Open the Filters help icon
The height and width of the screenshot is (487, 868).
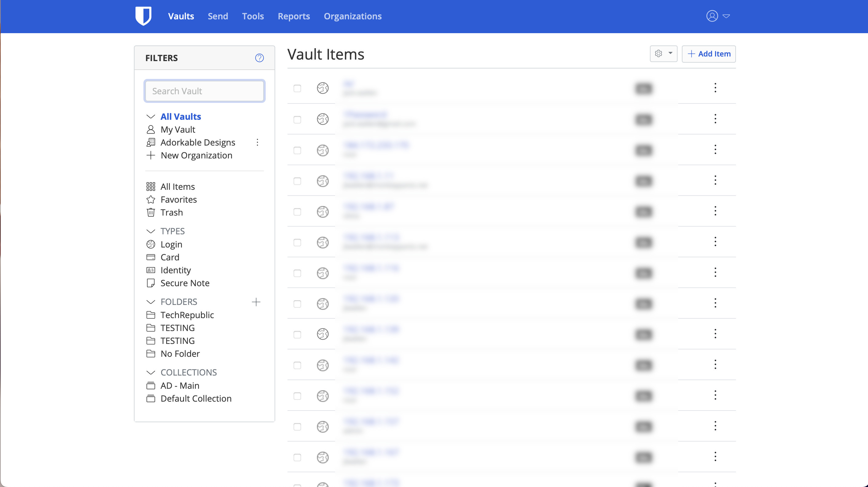point(259,58)
